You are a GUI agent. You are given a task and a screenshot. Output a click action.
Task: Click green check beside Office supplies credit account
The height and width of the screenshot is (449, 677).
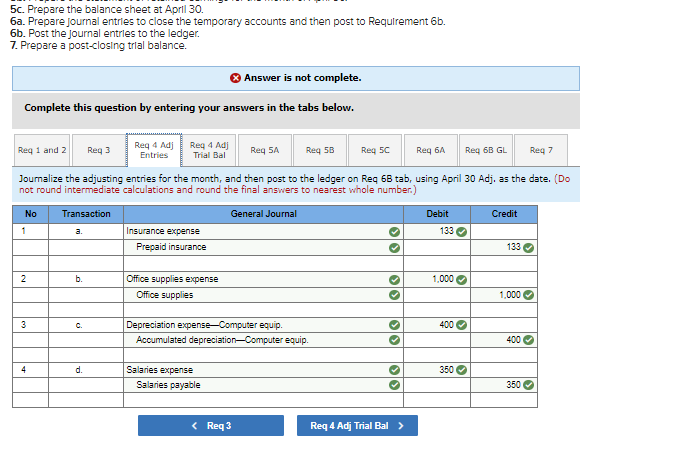coord(394,295)
